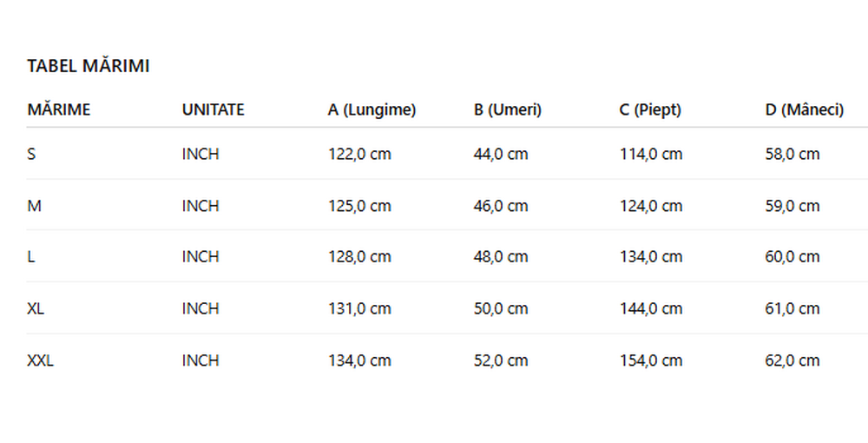The width and height of the screenshot is (868, 443).
Task: Click the 122,0 cm length value
Action: pos(360,154)
